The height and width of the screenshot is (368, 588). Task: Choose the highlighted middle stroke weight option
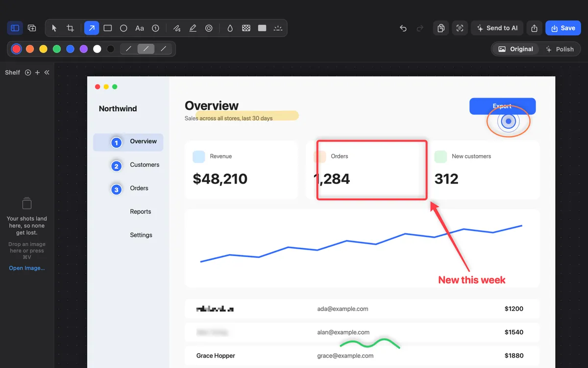pos(146,49)
